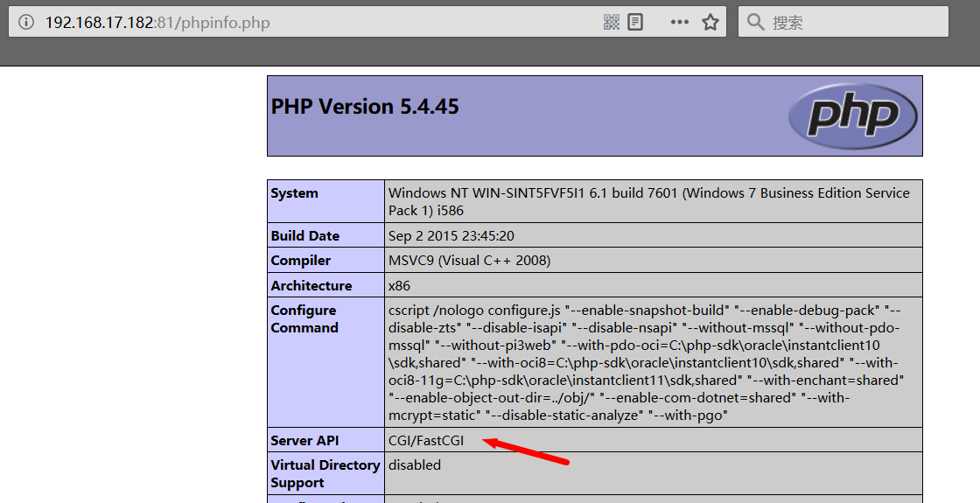Screen dimensions: 980x503
Task: Bookmark this page with the star icon
Action: (710, 22)
